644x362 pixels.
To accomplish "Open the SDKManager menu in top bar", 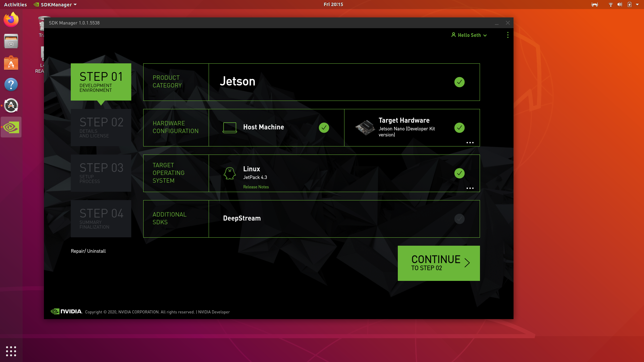I will point(56,5).
